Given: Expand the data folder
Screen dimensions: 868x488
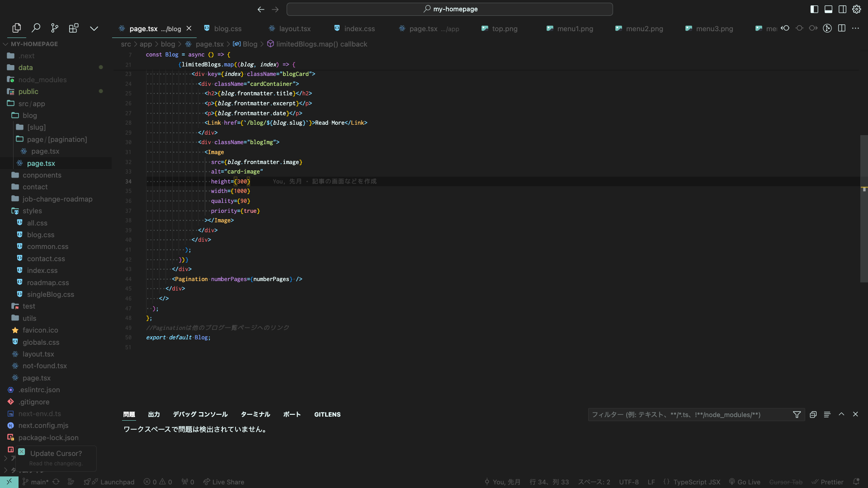Looking at the screenshot, I should point(25,67).
